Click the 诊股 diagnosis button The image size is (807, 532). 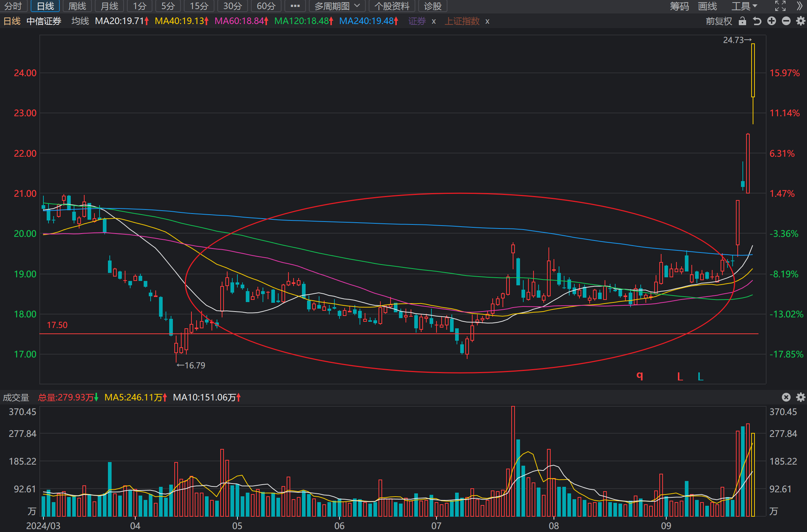click(432, 6)
